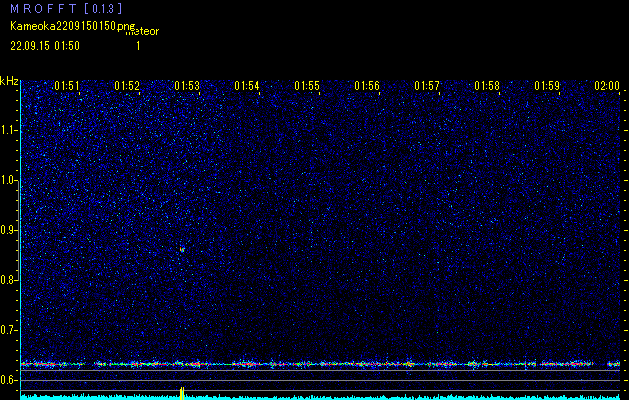Click the 01:55 time axis label

[307, 85]
